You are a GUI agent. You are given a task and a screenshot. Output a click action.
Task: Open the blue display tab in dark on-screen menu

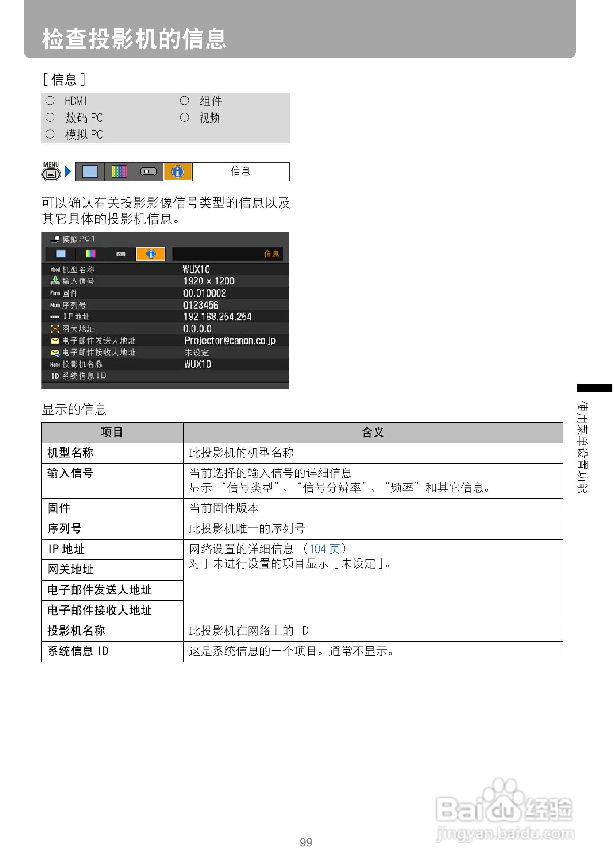pos(61,254)
